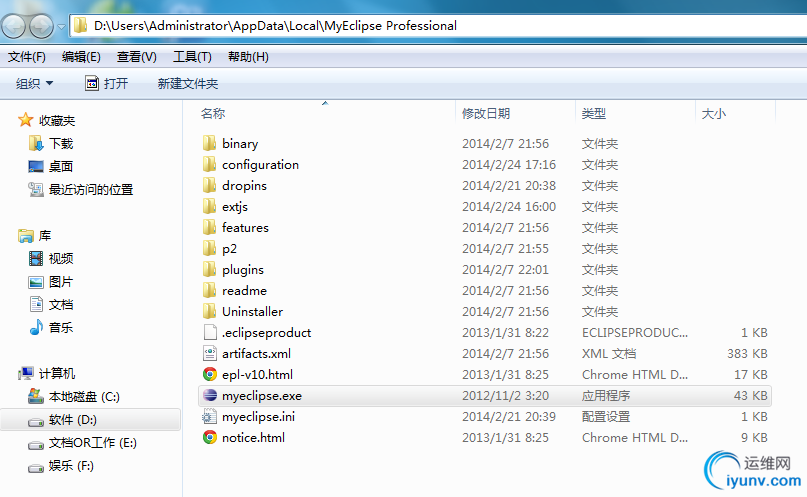Sort by 类型 column header
Image resolution: width=807 pixels, height=497 pixels.
tap(593, 113)
